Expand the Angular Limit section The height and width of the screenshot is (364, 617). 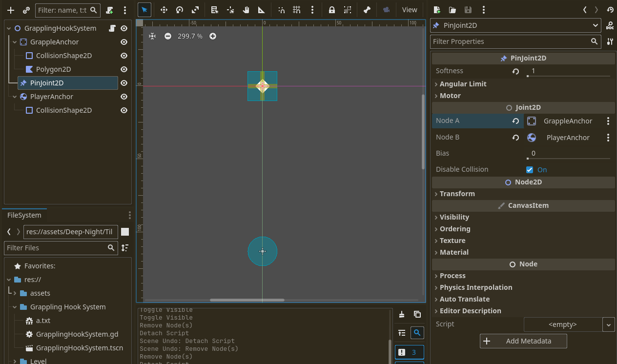tap(461, 83)
